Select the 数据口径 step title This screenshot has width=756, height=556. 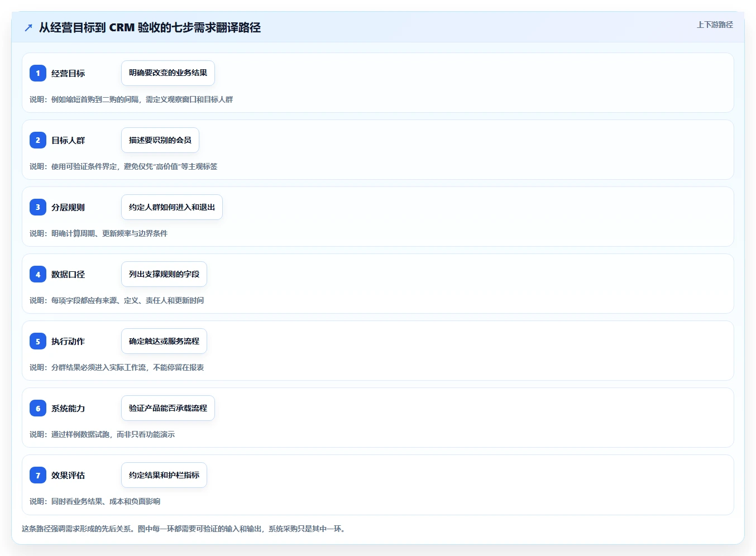point(68,274)
